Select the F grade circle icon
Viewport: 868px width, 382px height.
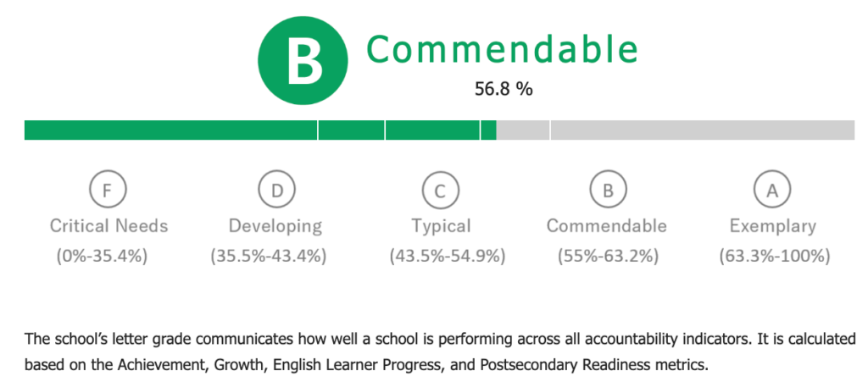point(108,191)
